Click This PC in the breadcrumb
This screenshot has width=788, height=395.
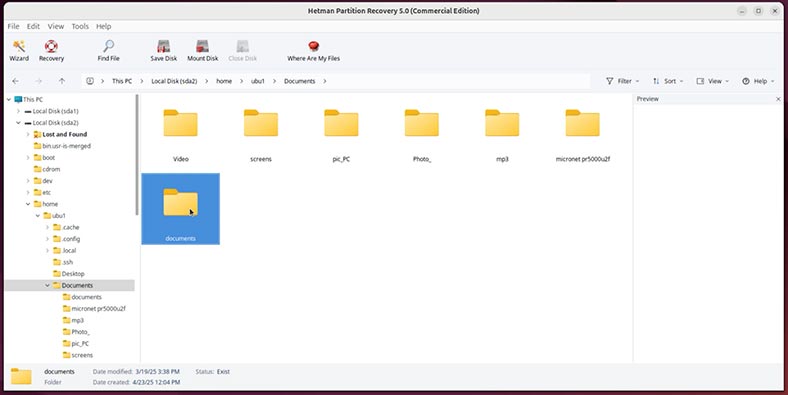point(122,81)
